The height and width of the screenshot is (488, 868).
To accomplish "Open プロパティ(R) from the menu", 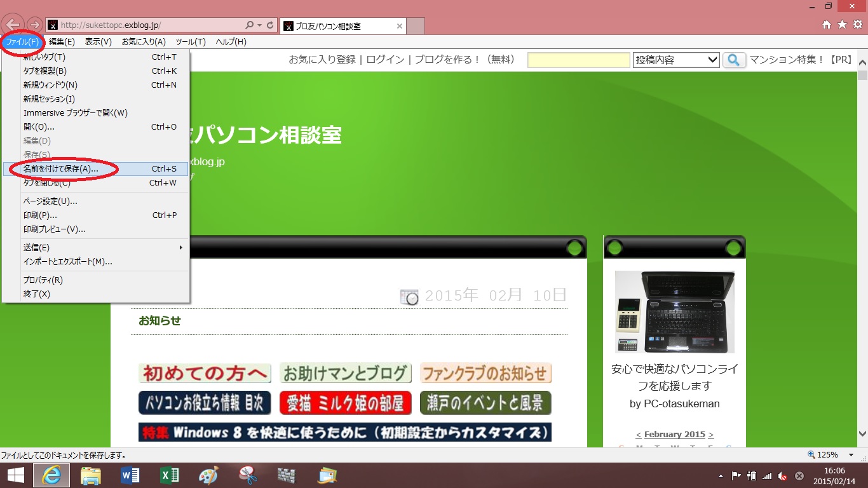I will (96, 280).
